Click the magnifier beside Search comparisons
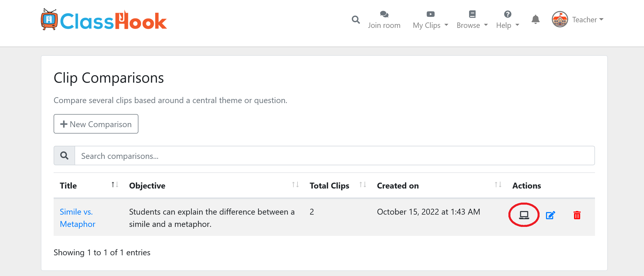644x276 pixels. [64, 156]
